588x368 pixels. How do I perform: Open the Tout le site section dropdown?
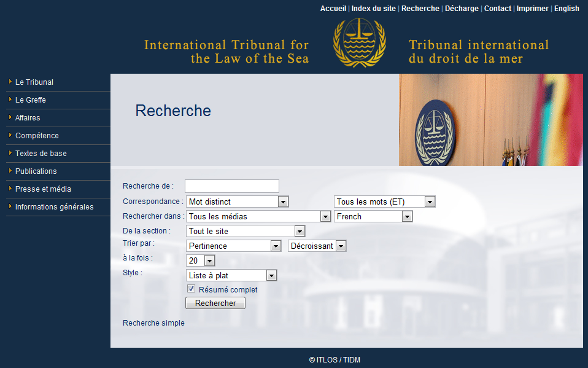point(246,231)
